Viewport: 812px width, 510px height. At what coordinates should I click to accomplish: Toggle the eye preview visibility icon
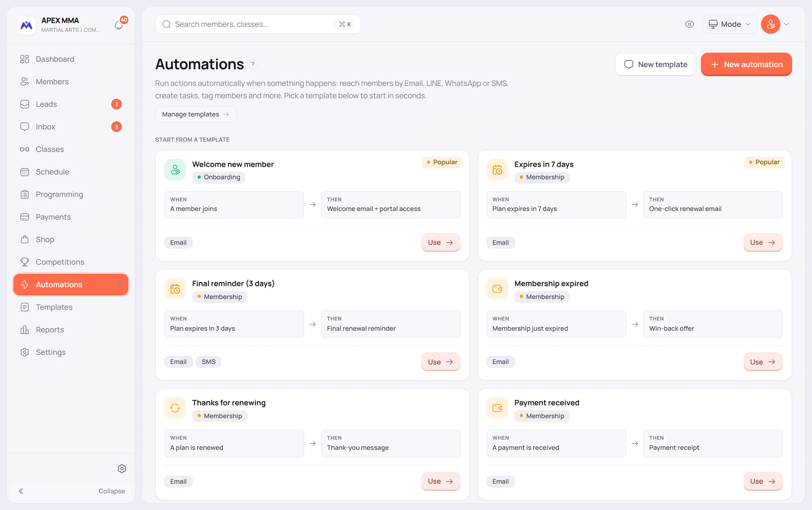[x=690, y=24]
